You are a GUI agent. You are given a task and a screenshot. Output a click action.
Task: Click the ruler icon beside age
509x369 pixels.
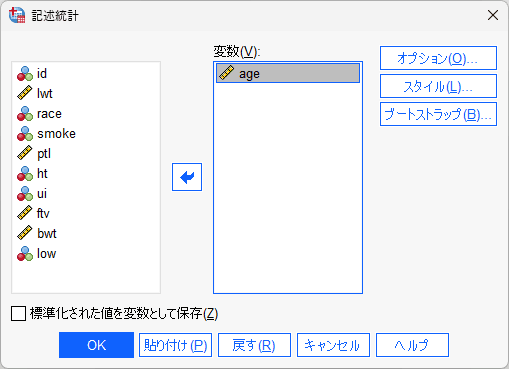(x=227, y=73)
